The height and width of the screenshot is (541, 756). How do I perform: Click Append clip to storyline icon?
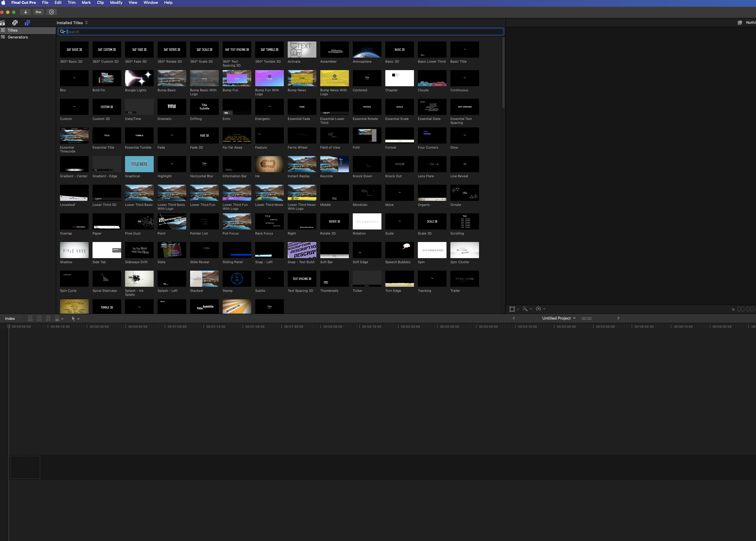[48, 318]
